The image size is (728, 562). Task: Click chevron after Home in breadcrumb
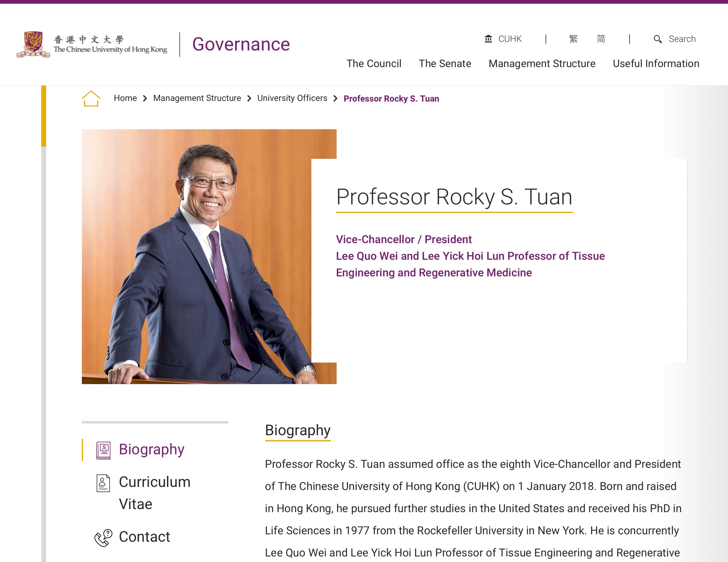point(145,99)
